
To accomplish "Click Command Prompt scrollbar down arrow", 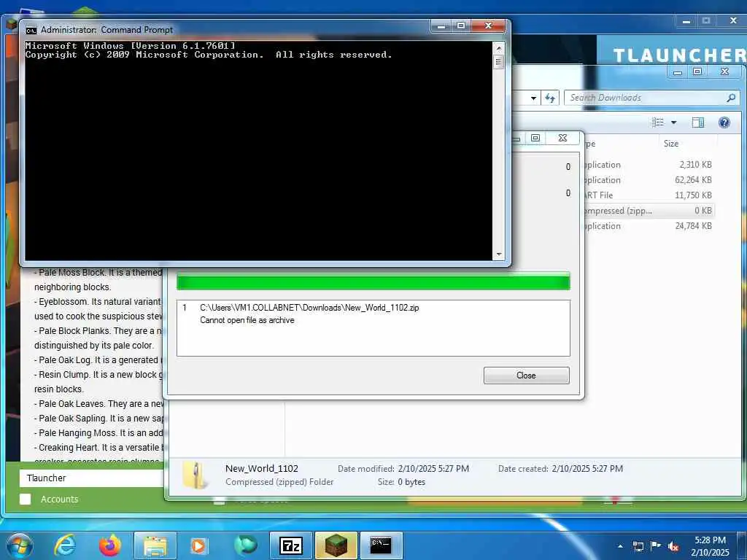I will (x=499, y=254).
